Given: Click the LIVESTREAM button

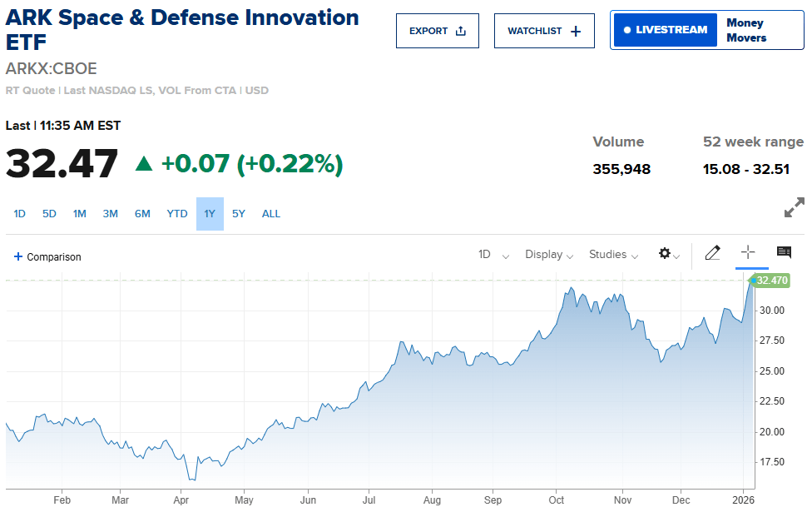Looking at the screenshot, I should point(666,30).
